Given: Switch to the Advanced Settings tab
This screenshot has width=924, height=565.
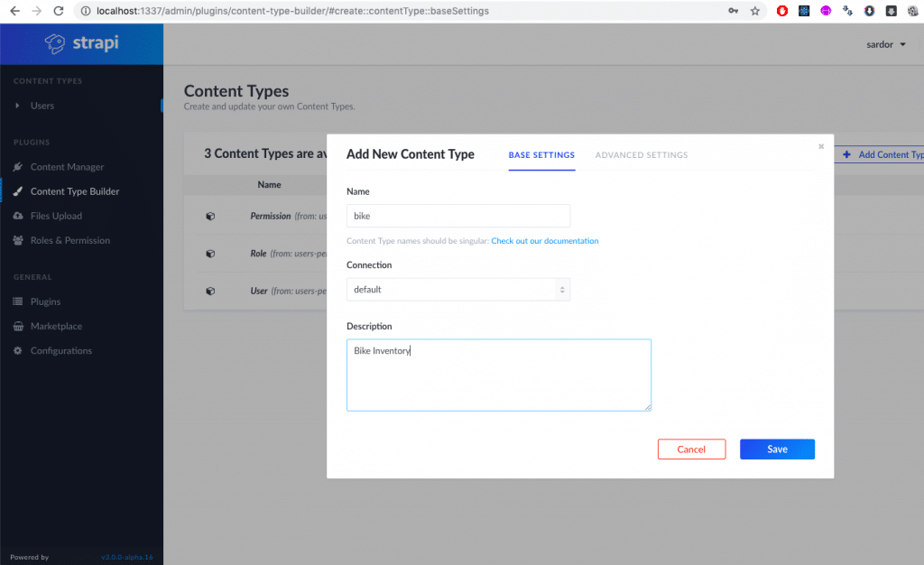Looking at the screenshot, I should tap(642, 155).
